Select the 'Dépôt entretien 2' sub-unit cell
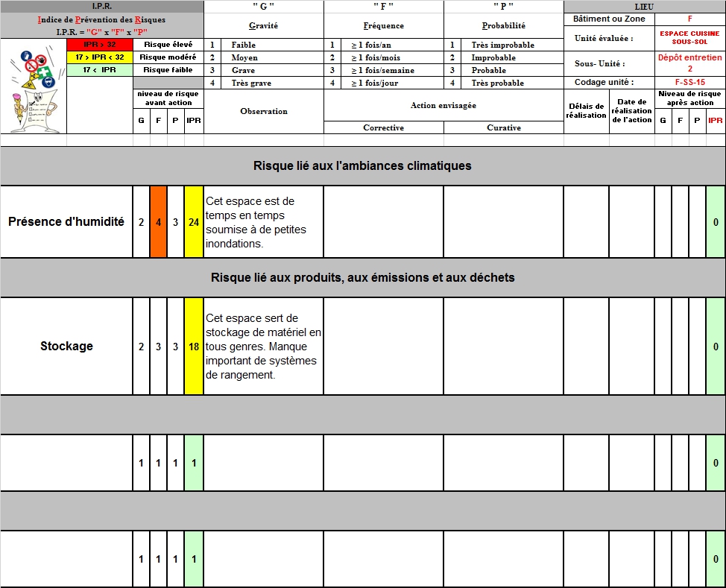 point(689,63)
